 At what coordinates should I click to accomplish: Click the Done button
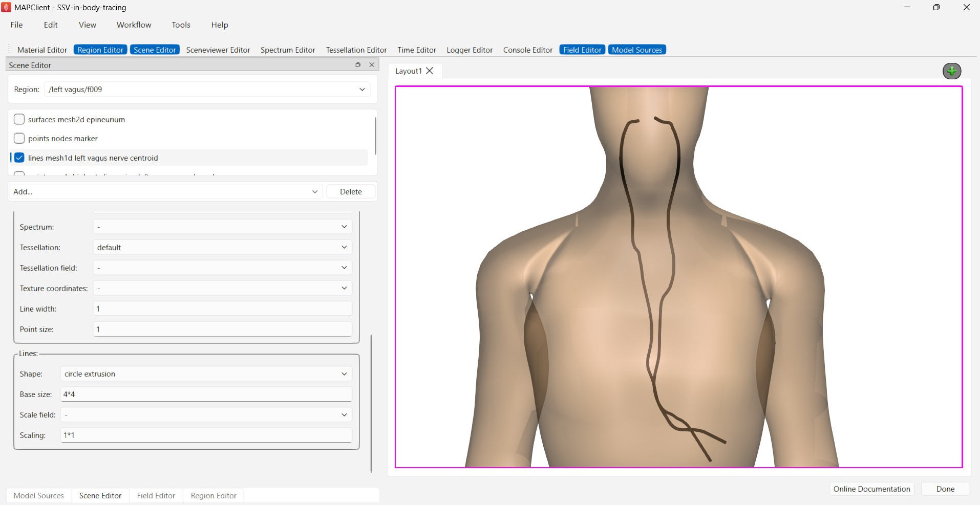click(x=945, y=489)
